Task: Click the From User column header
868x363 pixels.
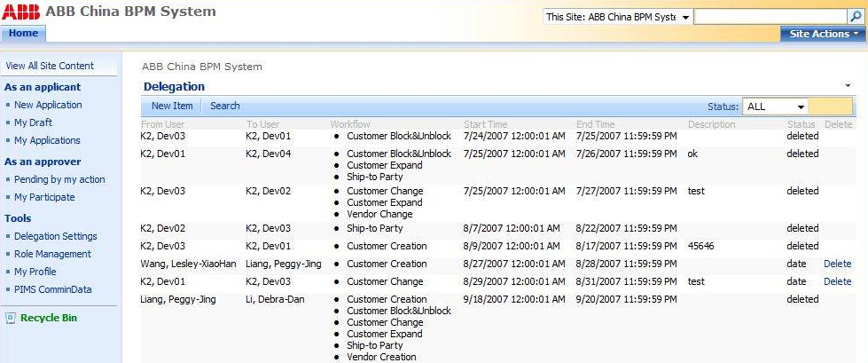Action: (x=163, y=124)
